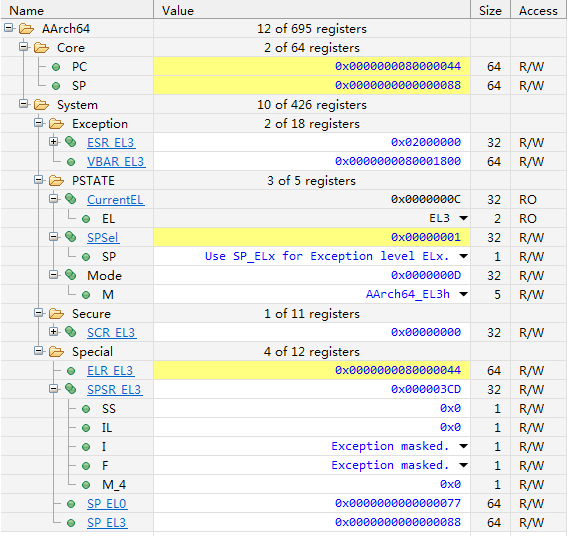Click the SPSR_EL3 register bitfield icon
The width and height of the screenshot is (567, 536).
click(x=71, y=389)
